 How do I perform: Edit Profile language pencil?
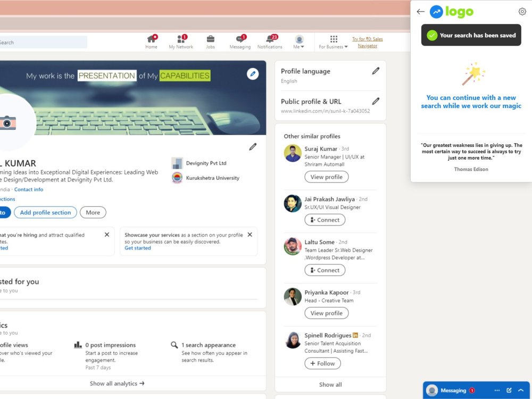pos(376,71)
